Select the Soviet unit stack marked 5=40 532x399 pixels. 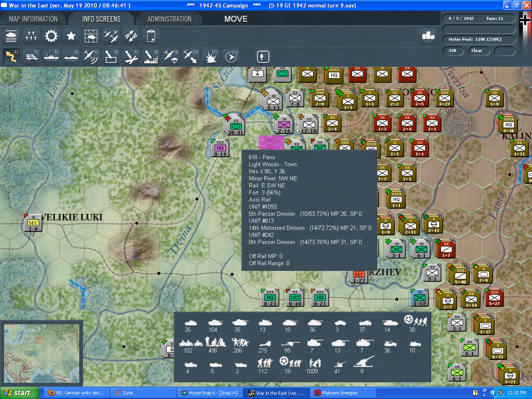pyautogui.click(x=460, y=275)
